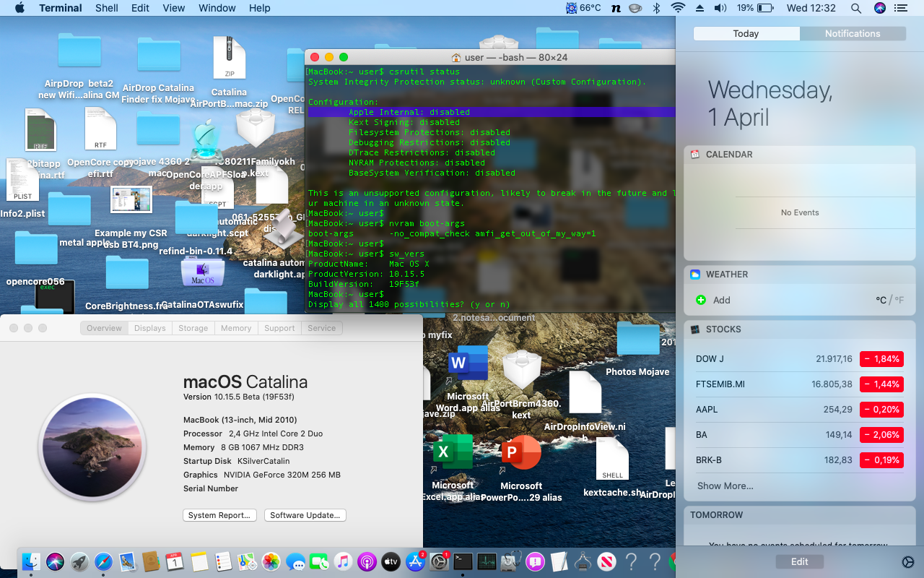The height and width of the screenshot is (578, 924).
Task: Click Wed 12:32 clock in menu bar
Action: 811,8
